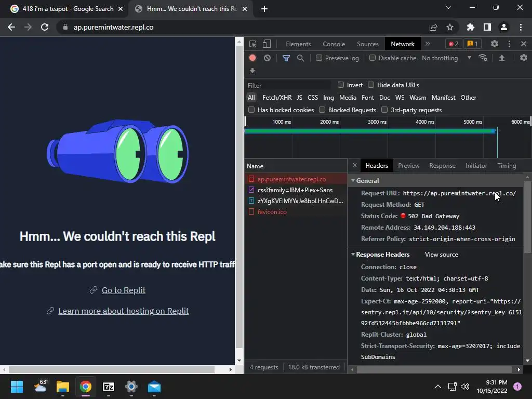Click the network Filter input field

pos(288,85)
